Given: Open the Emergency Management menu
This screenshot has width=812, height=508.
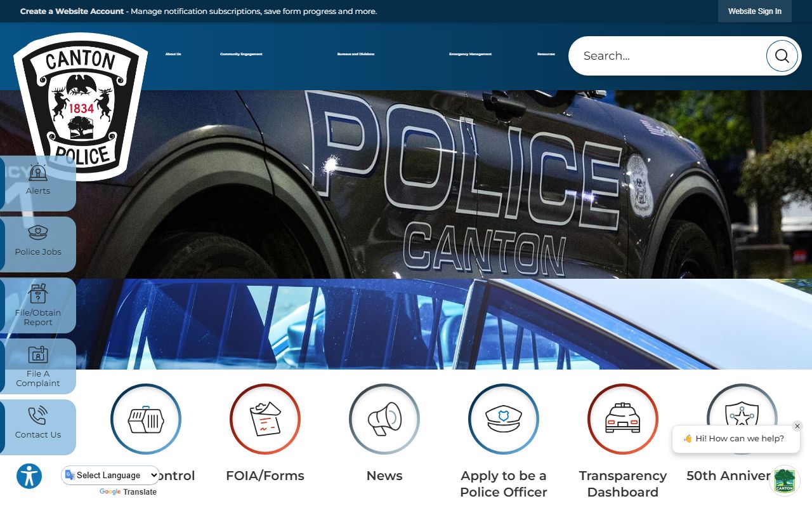Looking at the screenshot, I should click(x=470, y=54).
